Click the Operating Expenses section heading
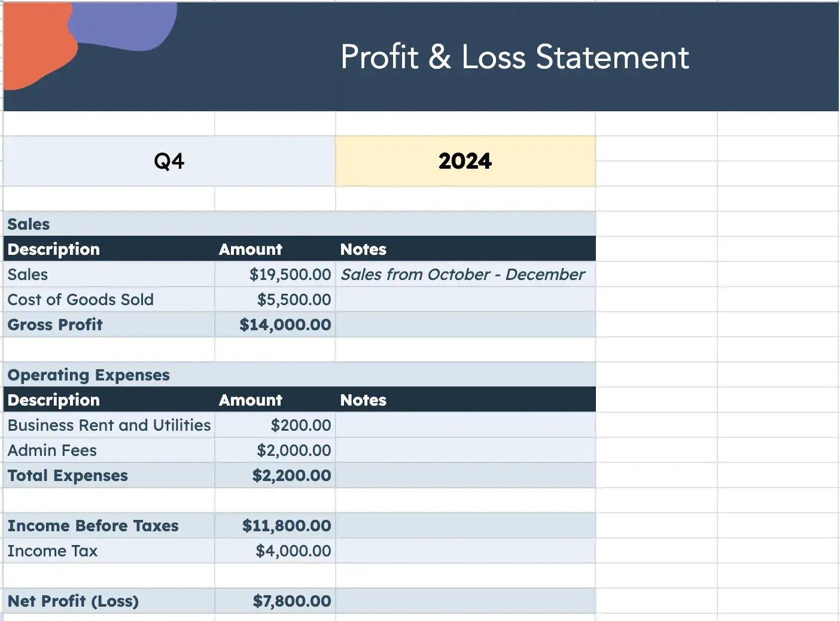This screenshot has height=621, width=840. pos(89,375)
